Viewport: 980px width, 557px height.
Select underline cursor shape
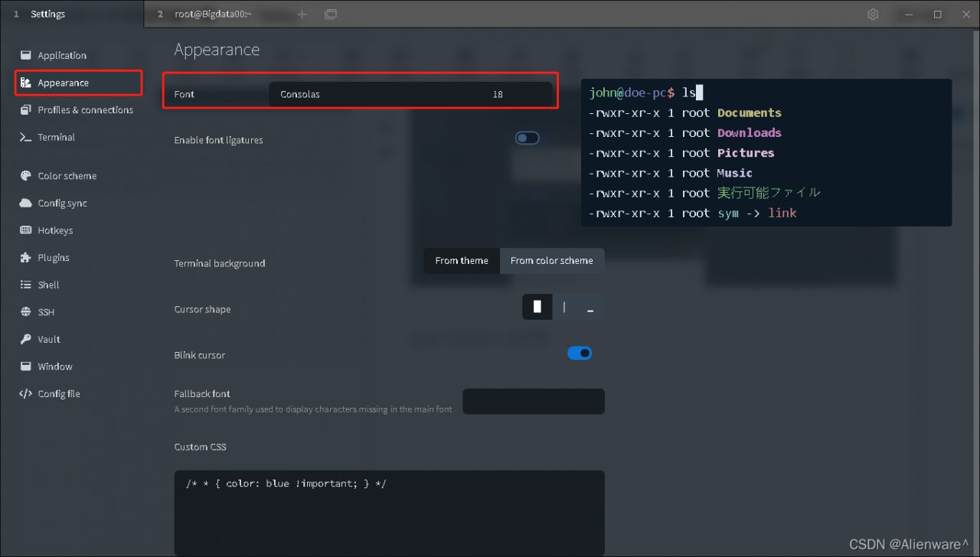(590, 307)
